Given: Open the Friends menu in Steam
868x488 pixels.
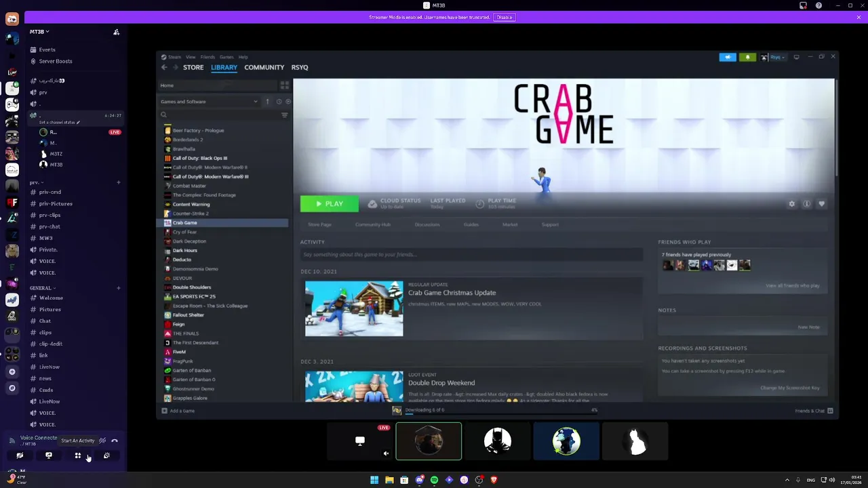Looking at the screenshot, I should pos(208,57).
